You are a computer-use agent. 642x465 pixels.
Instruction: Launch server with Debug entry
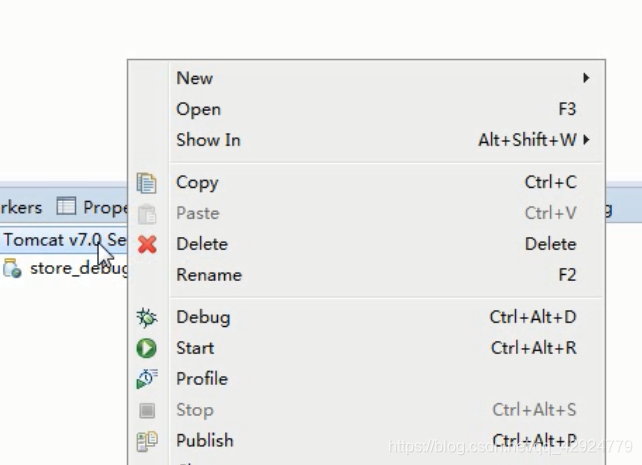pyautogui.click(x=366, y=317)
